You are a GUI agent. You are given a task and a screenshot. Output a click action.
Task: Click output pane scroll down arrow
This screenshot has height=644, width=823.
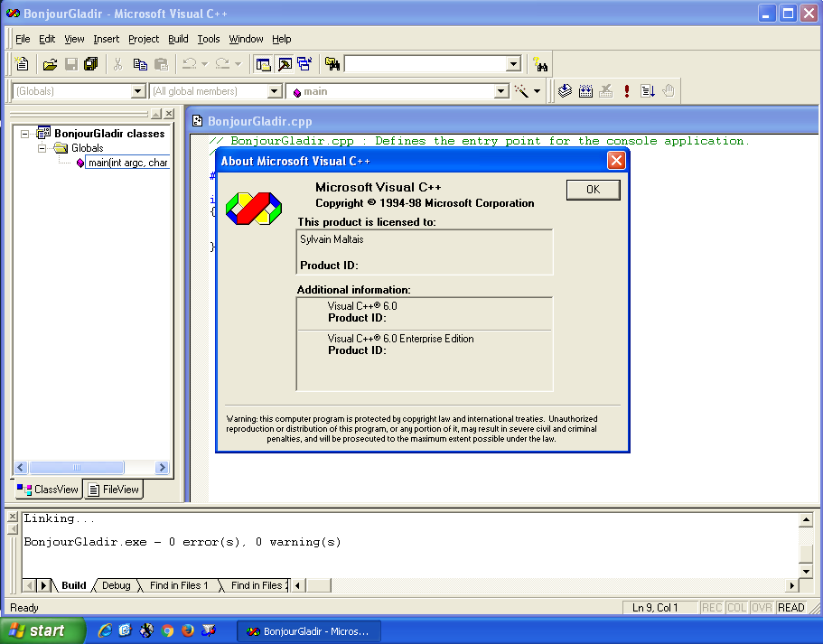coord(806,571)
